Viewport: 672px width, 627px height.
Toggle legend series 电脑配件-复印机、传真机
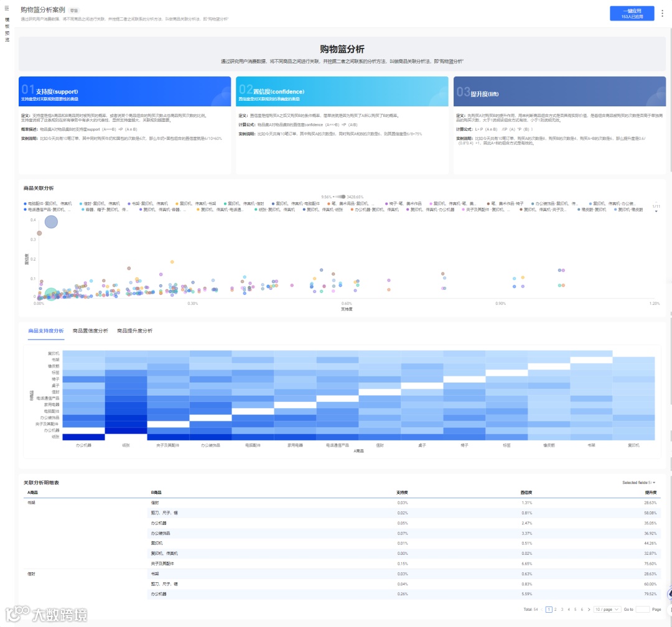tap(47, 203)
